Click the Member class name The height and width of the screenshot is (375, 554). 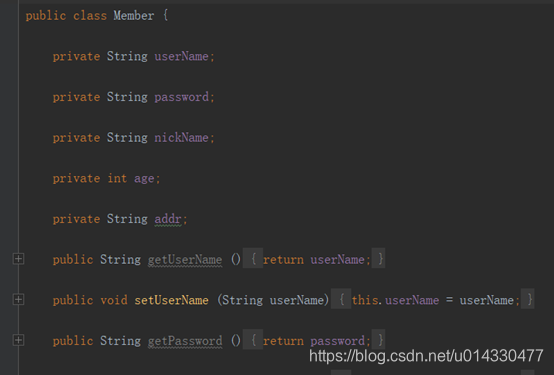coord(134,16)
